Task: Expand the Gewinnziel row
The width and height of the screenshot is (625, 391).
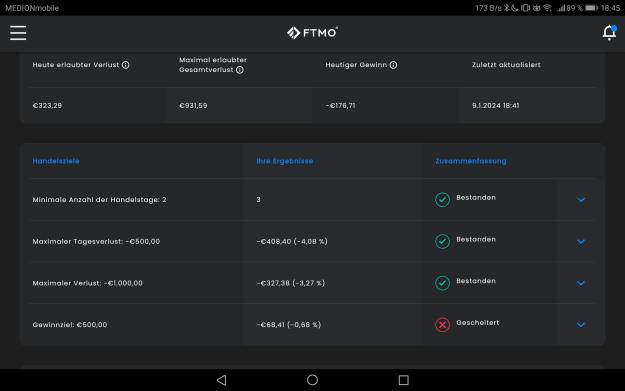Action: pos(581,325)
